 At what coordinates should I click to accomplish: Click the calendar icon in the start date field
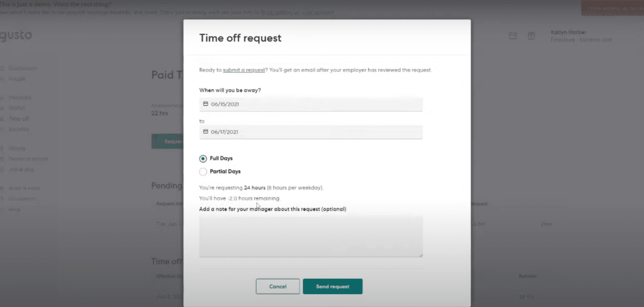pos(205,104)
